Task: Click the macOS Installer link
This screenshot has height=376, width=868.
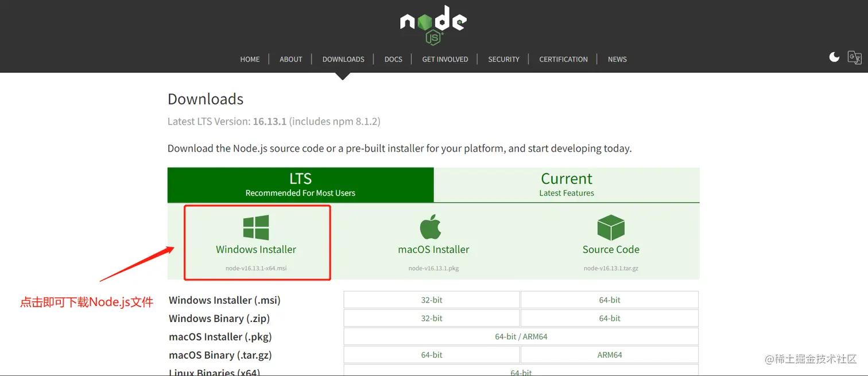Action: 433,250
